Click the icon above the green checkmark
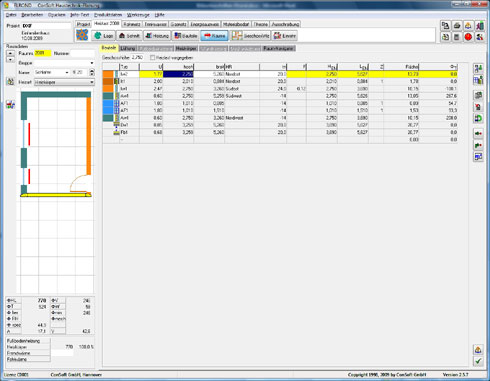This screenshot has height=381, width=490. [478, 350]
